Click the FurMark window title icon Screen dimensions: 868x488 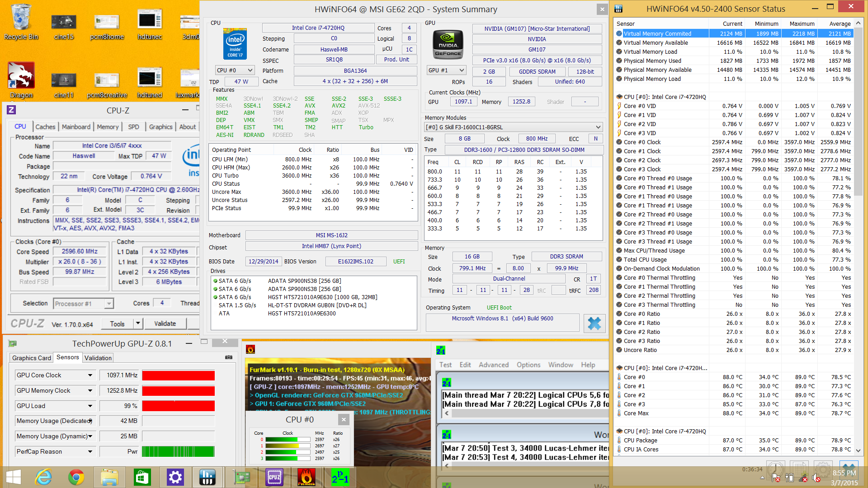point(250,349)
